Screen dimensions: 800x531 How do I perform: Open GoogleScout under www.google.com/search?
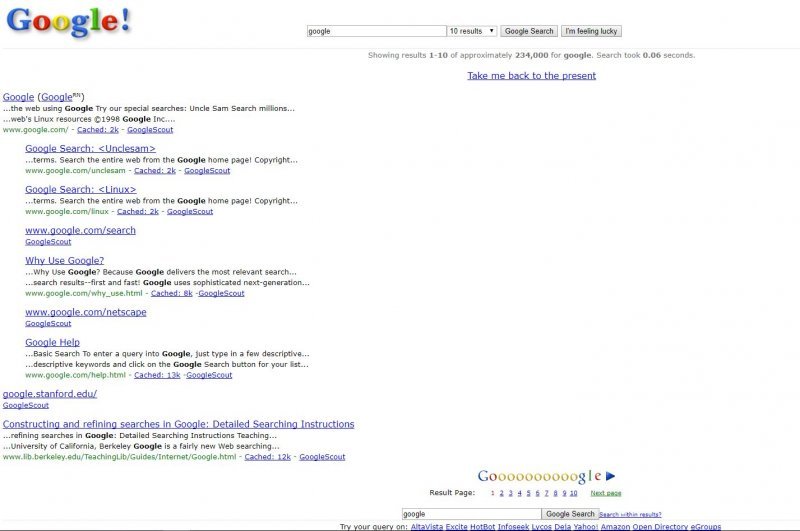(x=48, y=242)
